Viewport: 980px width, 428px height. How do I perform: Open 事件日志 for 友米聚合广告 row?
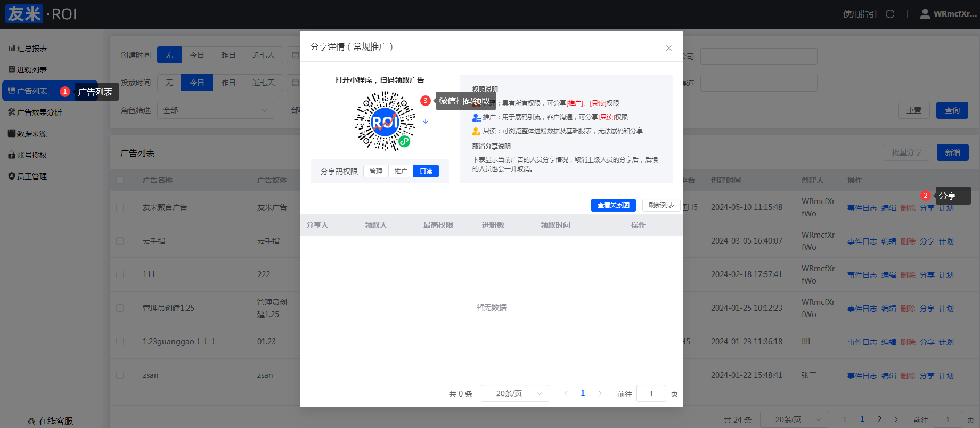click(862, 208)
